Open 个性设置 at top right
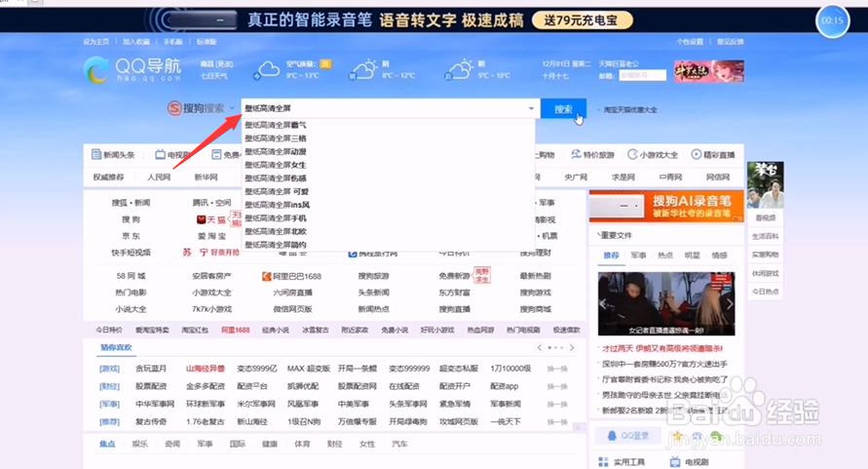Viewport: 868px width, 469px height. (689, 42)
